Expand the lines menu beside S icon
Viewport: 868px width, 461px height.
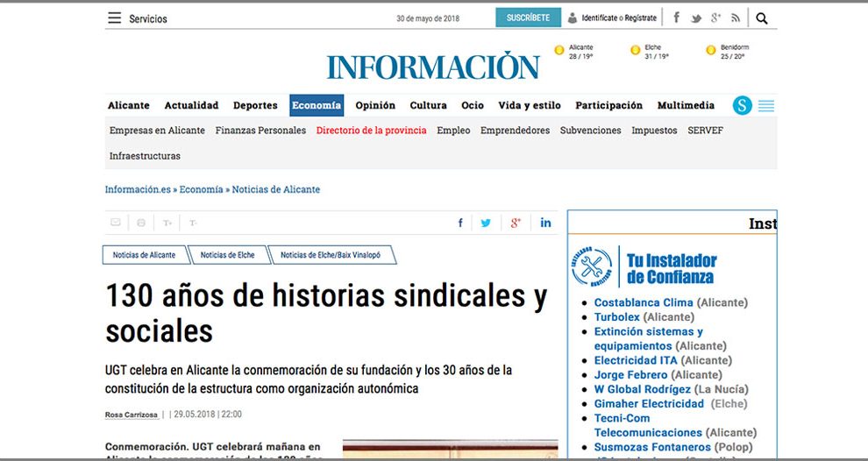(x=766, y=106)
